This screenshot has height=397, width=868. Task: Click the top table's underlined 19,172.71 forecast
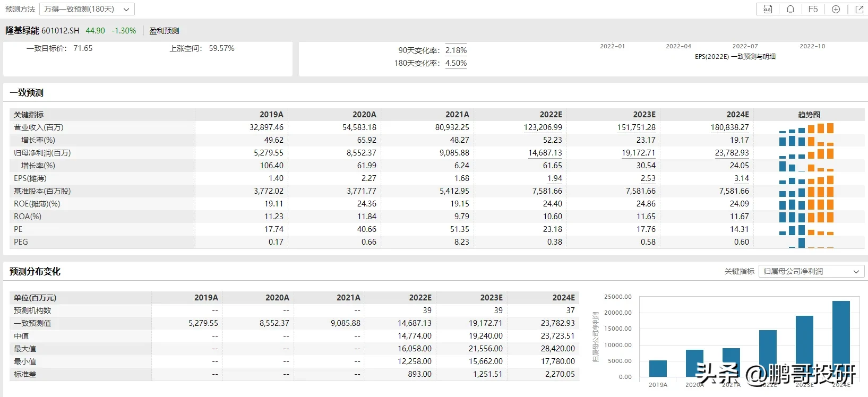tap(638, 153)
